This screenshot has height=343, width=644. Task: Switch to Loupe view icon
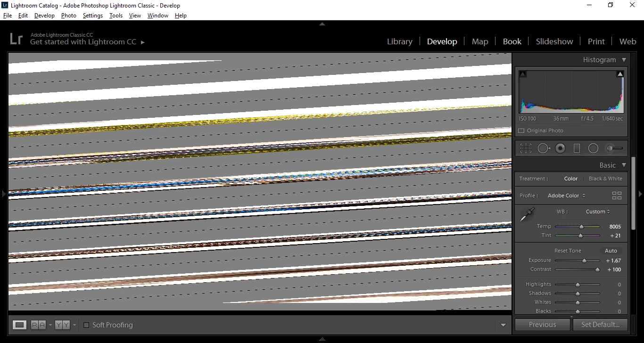click(19, 325)
